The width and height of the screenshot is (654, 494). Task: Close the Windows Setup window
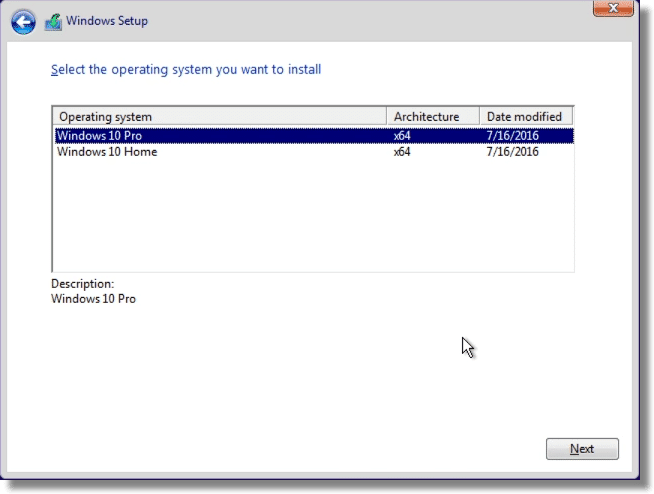613,8
